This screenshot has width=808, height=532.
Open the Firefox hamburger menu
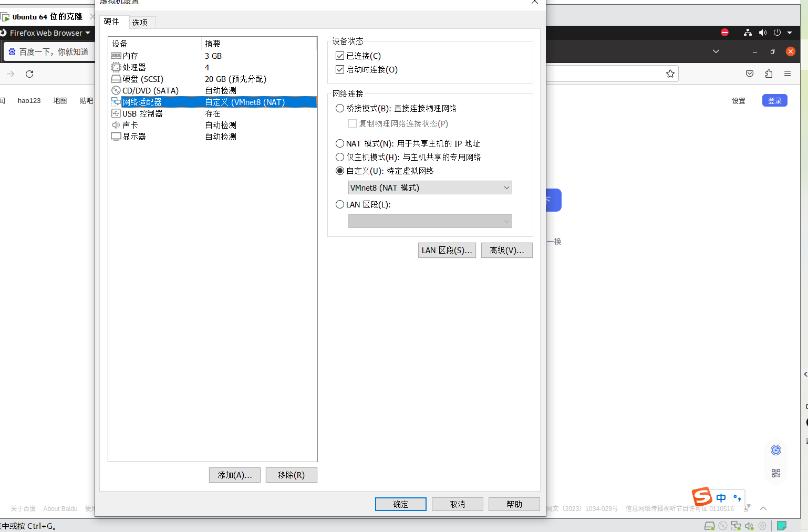[788, 74]
